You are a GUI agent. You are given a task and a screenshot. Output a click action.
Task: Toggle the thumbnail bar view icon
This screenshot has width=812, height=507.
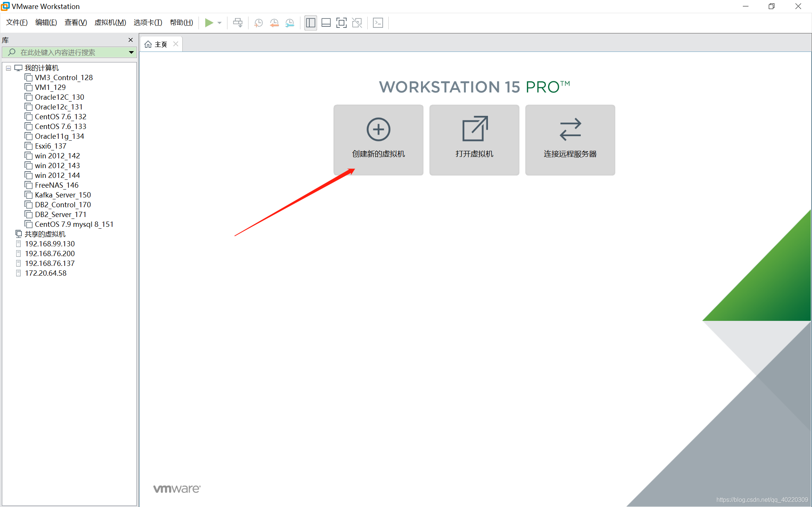326,23
